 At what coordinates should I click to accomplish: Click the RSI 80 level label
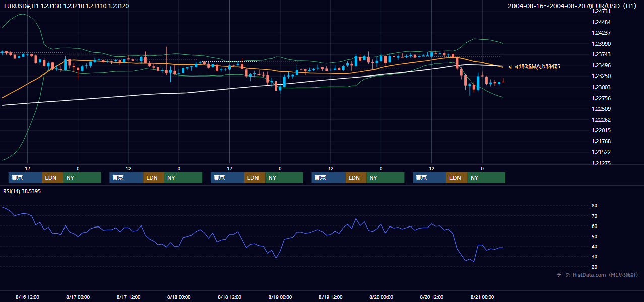pos(595,206)
